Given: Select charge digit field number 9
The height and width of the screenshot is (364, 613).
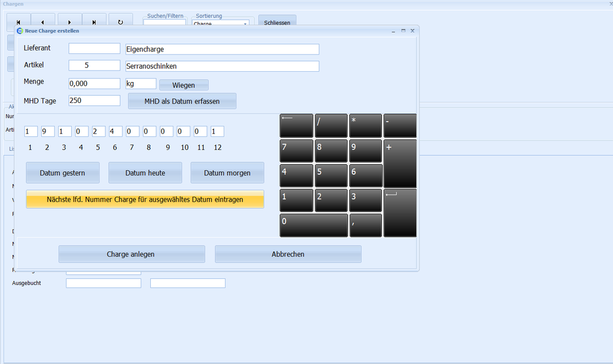Looking at the screenshot, I should [x=166, y=131].
